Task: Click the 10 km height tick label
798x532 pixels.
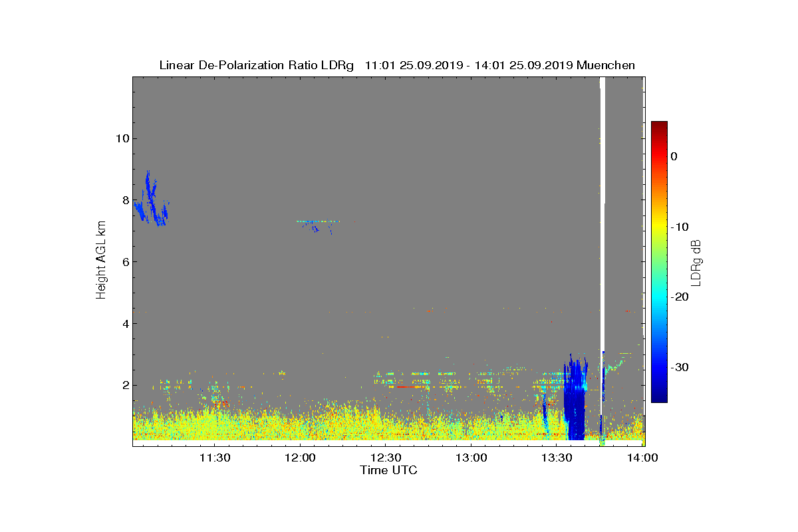Action: [121, 138]
